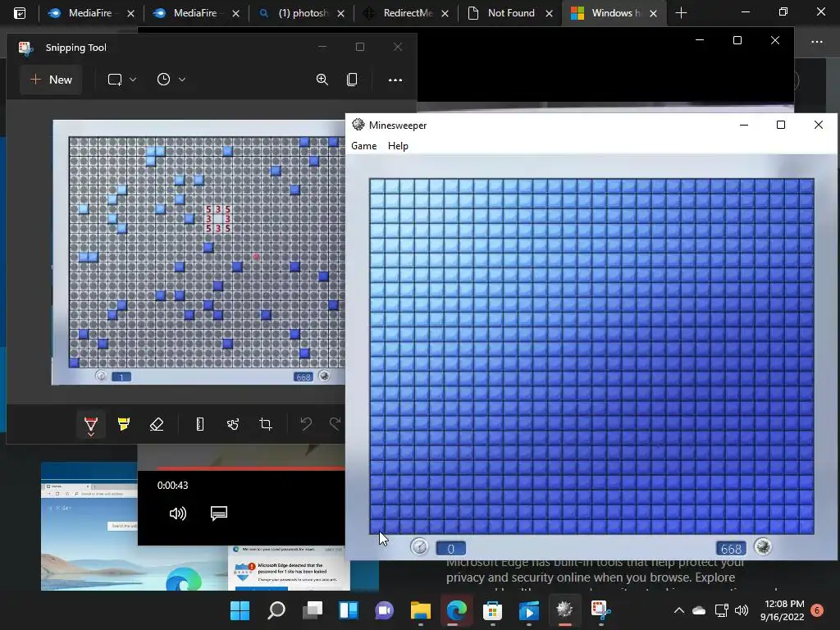Image resolution: width=840 pixels, height=630 pixels.
Task: Mute the video with the volume icon
Action: (x=177, y=514)
